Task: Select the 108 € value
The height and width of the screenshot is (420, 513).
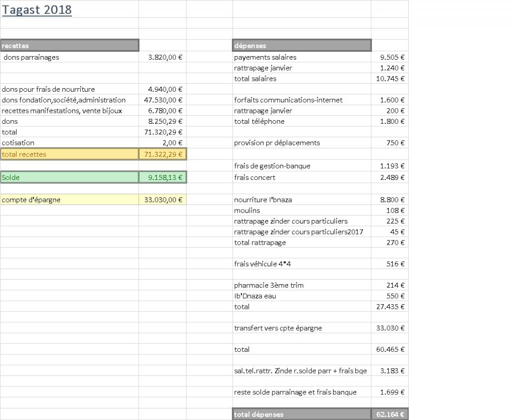Action: point(395,211)
